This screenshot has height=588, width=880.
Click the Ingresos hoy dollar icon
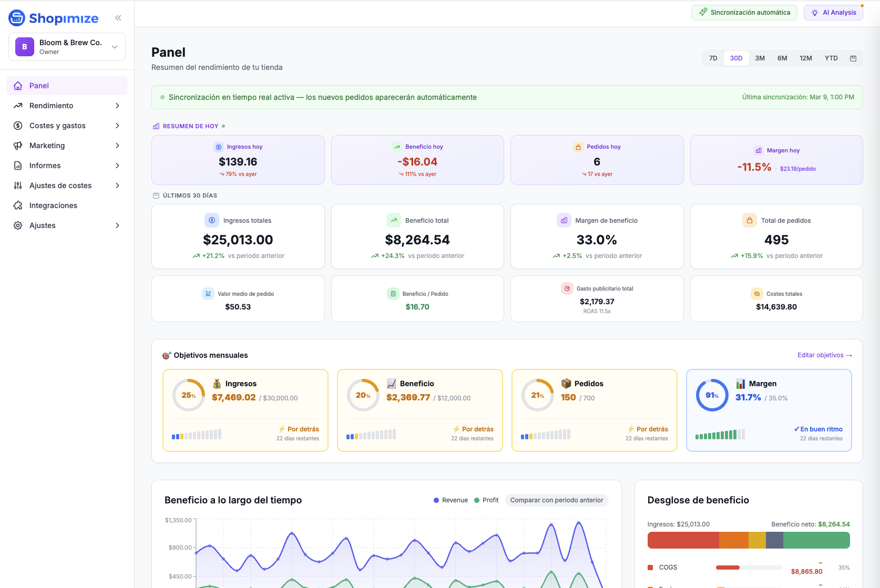(x=219, y=147)
